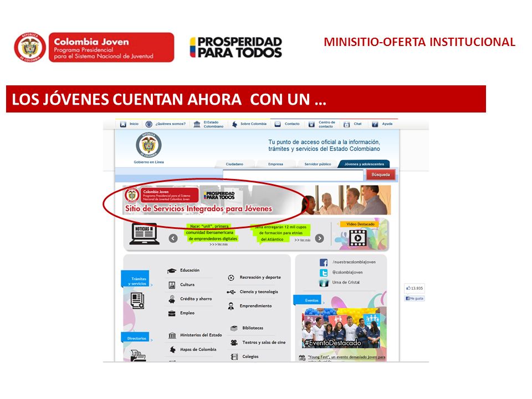Screen dimensions: 532x399
Task: Click the Noticias laptop icon
Action: click(144, 234)
